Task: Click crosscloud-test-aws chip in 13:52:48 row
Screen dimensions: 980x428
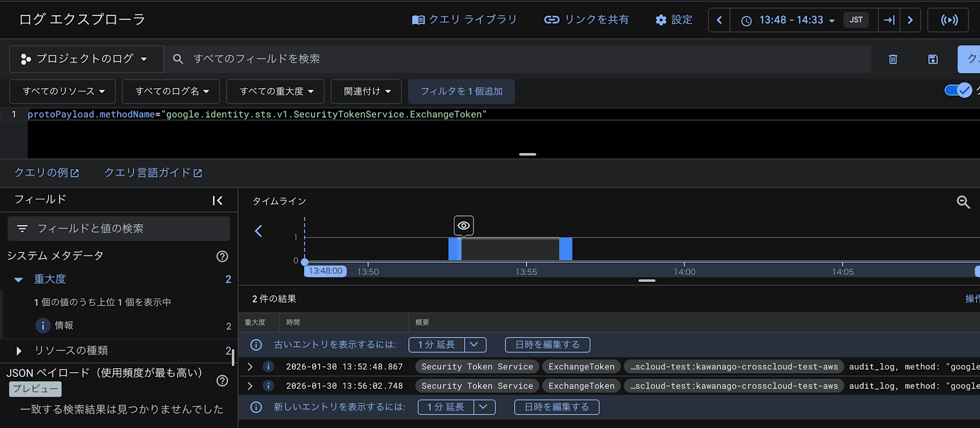Action: click(x=734, y=367)
